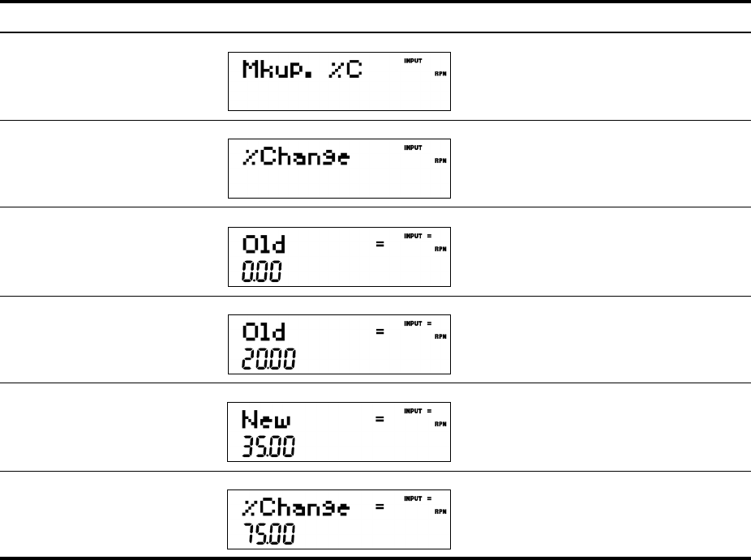
Task: Click the INPUT annunciator in the second display
Action: tap(412, 147)
